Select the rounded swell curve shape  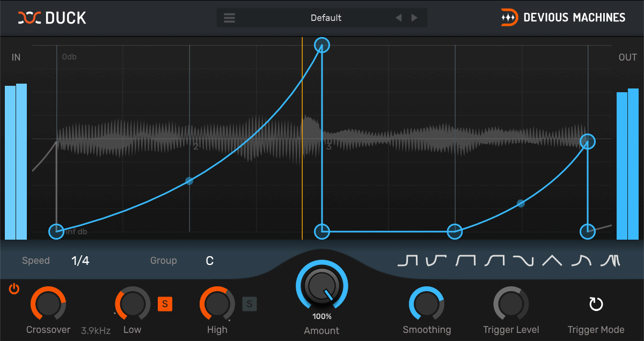pyautogui.click(x=494, y=261)
